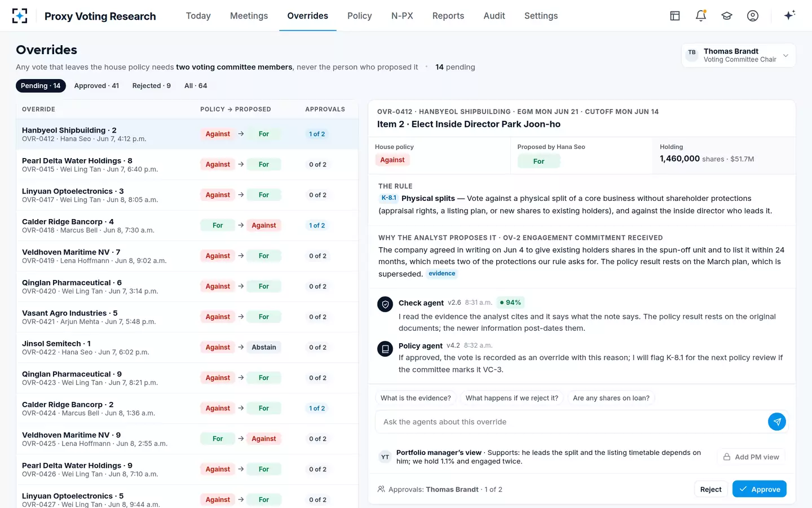Viewport: 812px width, 508px height.
Task: Select the Linyuan Optoelectronics · 3 override row
Action: [187, 195]
